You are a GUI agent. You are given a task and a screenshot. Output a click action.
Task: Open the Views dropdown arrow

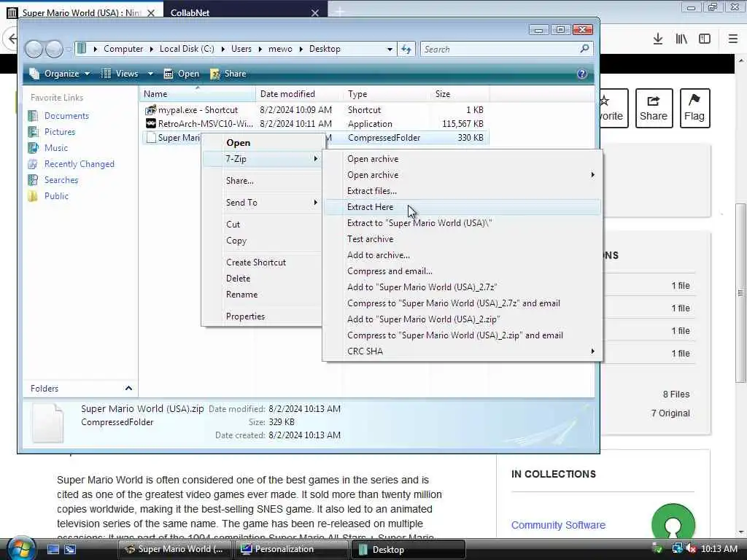[150, 74]
